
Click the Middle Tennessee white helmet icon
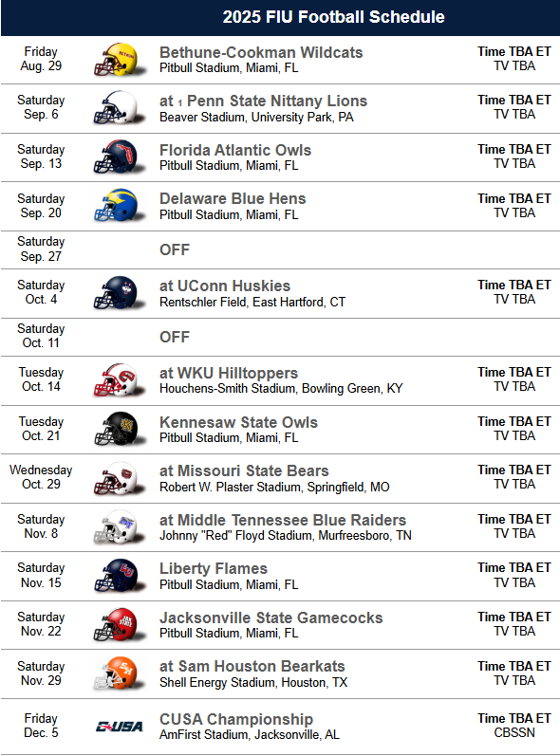point(119,527)
